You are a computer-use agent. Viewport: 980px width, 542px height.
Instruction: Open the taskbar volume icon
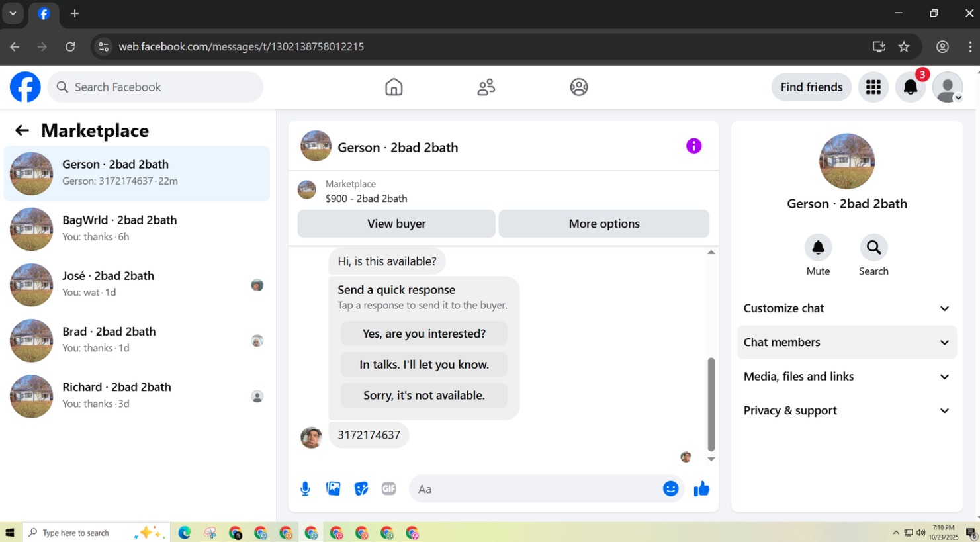coord(920,533)
